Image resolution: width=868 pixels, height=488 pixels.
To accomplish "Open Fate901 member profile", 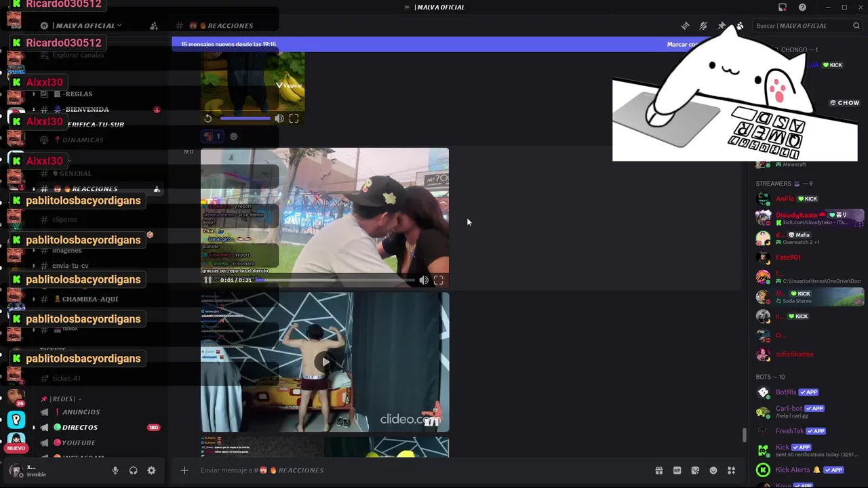I will [x=808, y=258].
